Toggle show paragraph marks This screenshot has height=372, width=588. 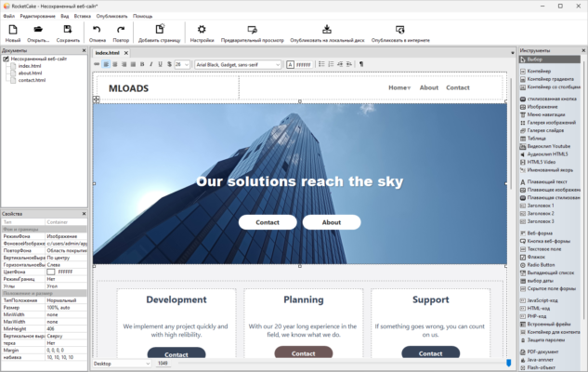pos(361,64)
